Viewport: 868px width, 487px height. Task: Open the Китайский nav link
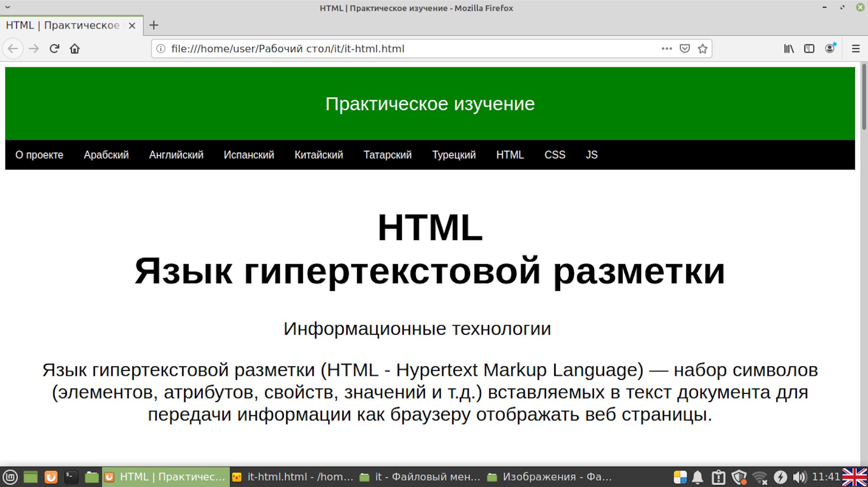319,155
